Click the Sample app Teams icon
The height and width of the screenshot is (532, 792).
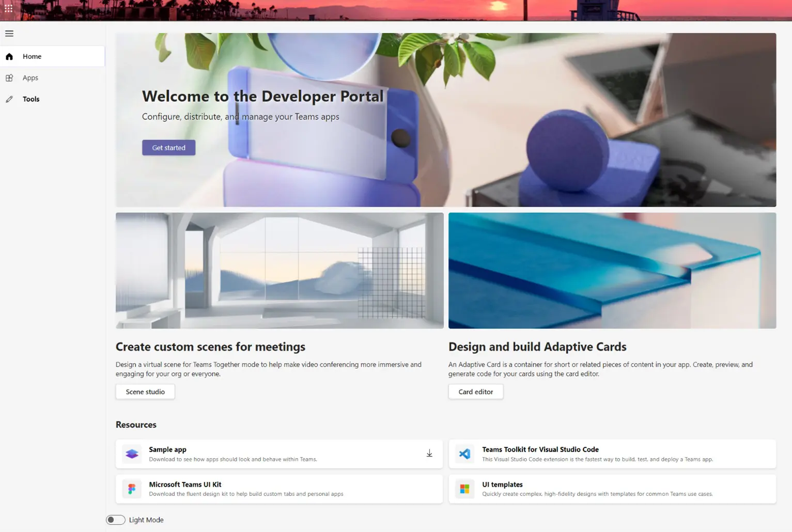132,453
